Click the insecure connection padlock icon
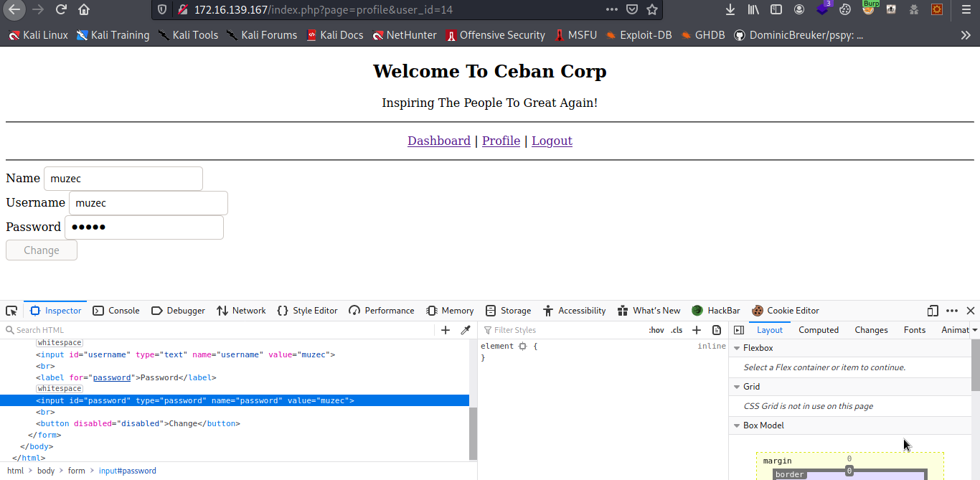The width and height of the screenshot is (980, 480). coord(182,9)
